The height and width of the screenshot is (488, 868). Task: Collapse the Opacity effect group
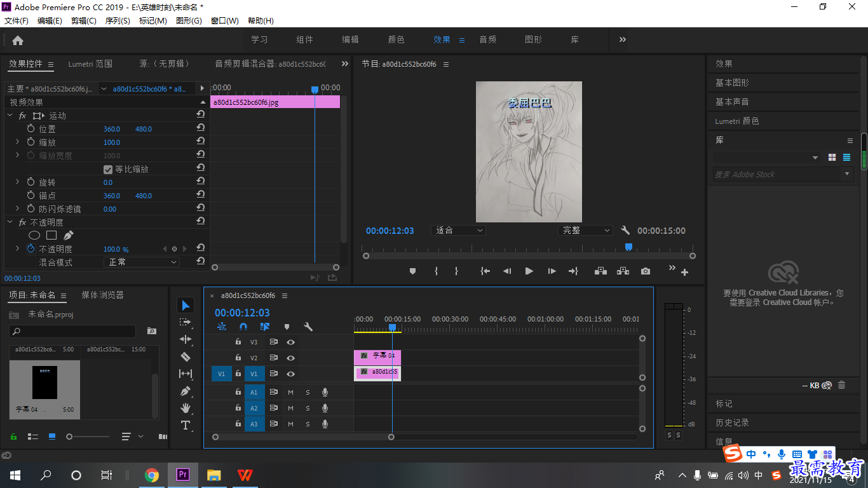10,222
